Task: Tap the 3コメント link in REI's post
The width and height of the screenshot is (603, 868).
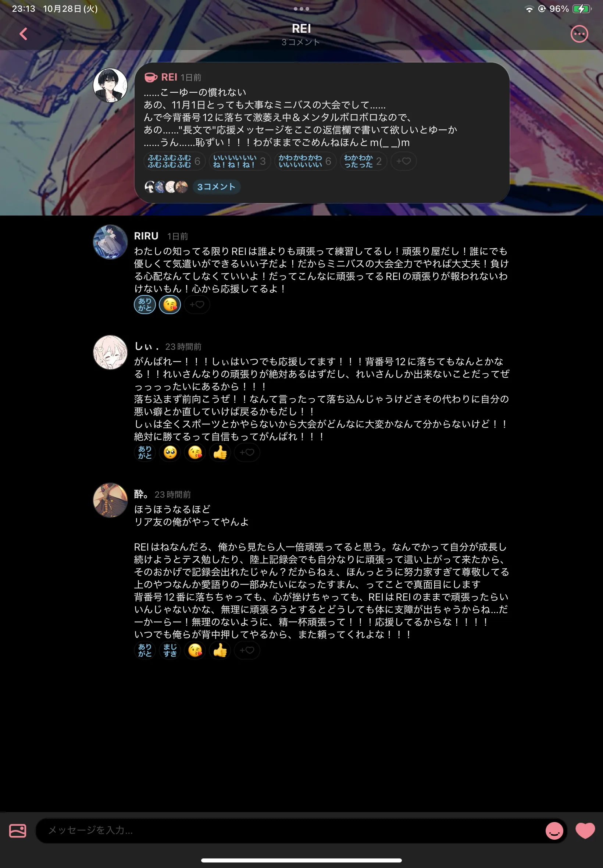Action: point(217,187)
